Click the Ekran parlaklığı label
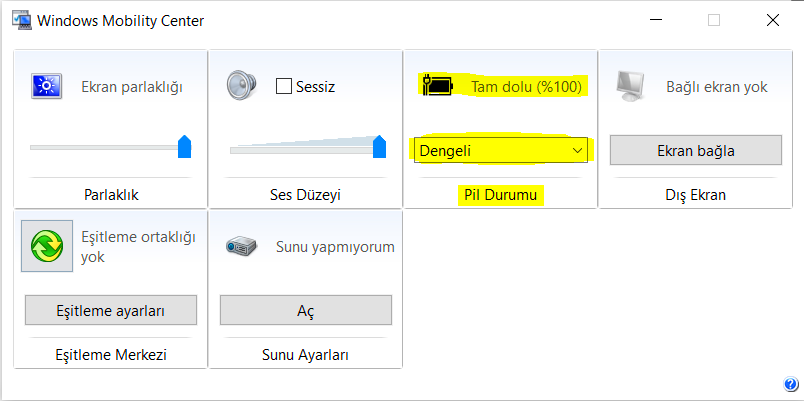This screenshot has height=401, width=804. point(132,87)
